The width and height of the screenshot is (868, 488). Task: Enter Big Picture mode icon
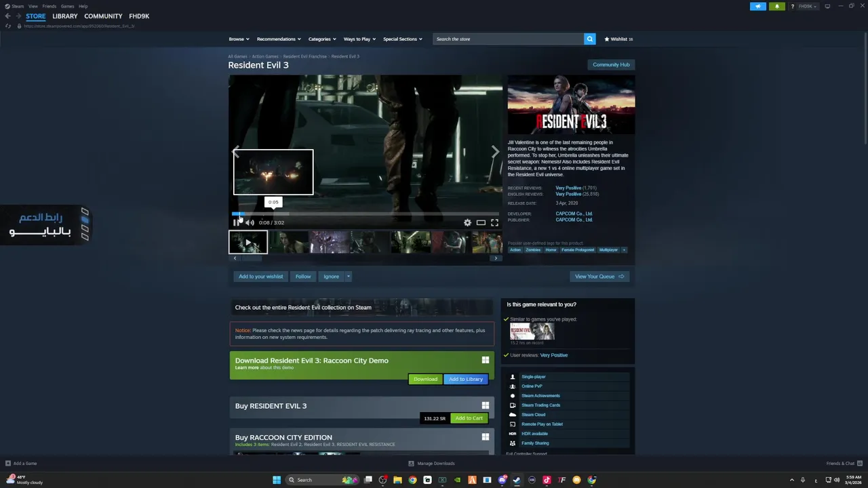coord(827,6)
